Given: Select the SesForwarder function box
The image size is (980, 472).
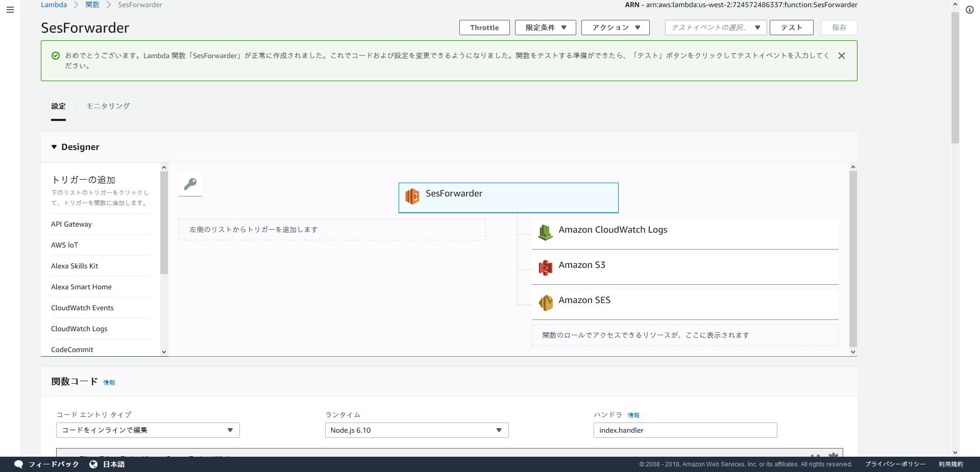Looking at the screenshot, I should (508, 197).
